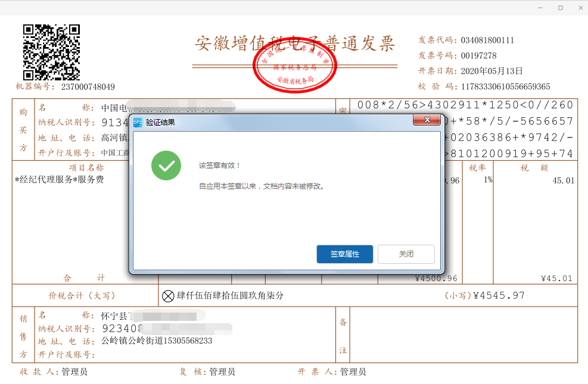
Task: Close the main viewer window
Action: coord(580,8)
